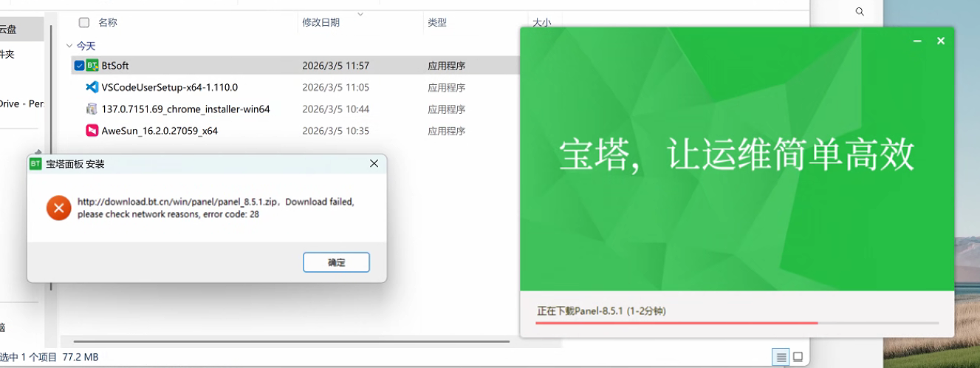Select 137.0.7151.69_chrome_installer-win64 file
Image resolution: width=980 pixels, height=368 pixels.
pos(186,109)
